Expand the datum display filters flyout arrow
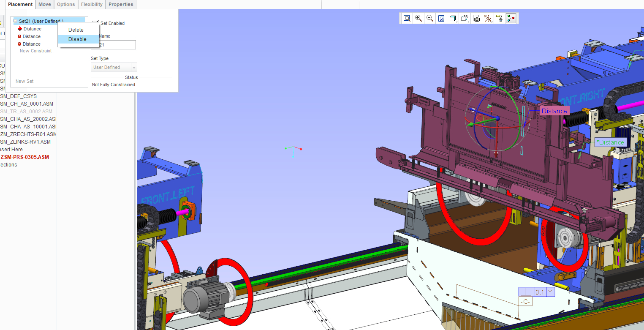The width and height of the screenshot is (644, 330). point(491,21)
